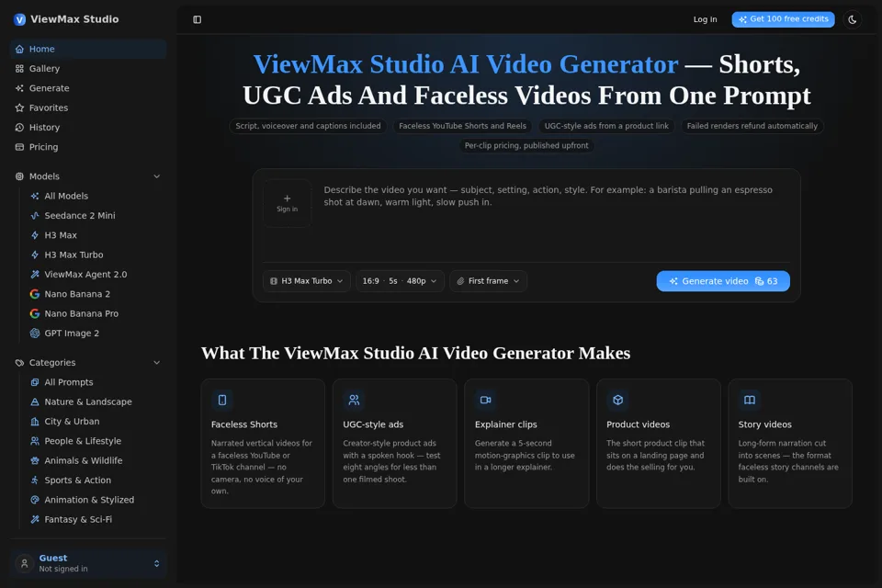Screen dimensions: 882x588
Task: Go to Gallery in the sidebar
Action: (88, 69)
